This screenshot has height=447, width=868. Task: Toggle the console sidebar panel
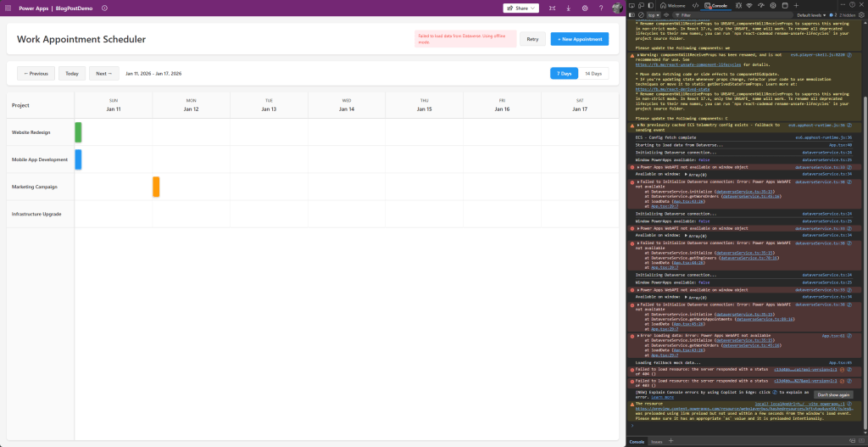pos(632,15)
